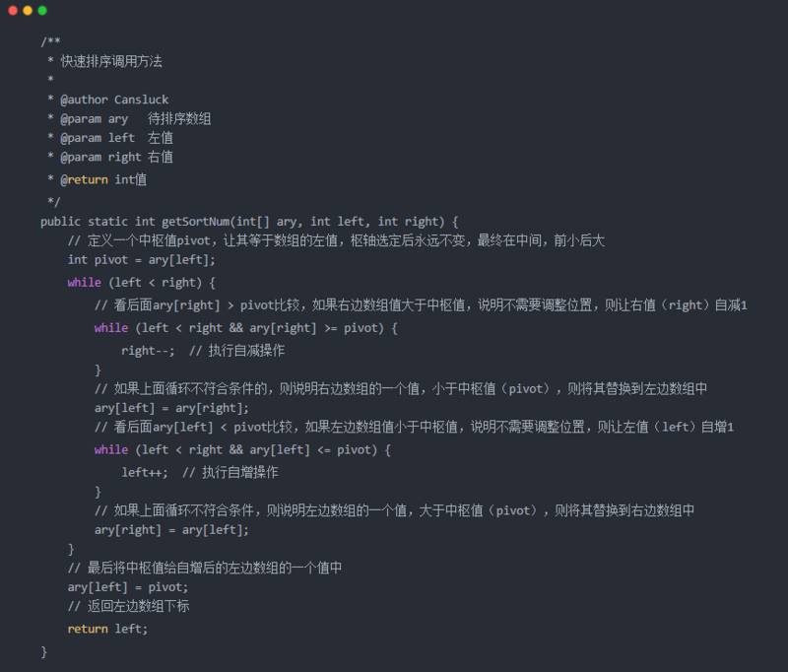Image resolution: width=788 pixels, height=672 pixels.
Task: Click the '// 返回左边数组下标' comment
Action: pyautogui.click(x=129, y=606)
